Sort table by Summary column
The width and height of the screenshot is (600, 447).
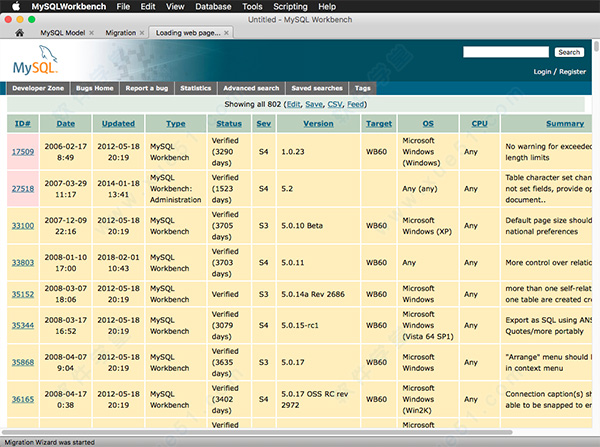(x=565, y=124)
